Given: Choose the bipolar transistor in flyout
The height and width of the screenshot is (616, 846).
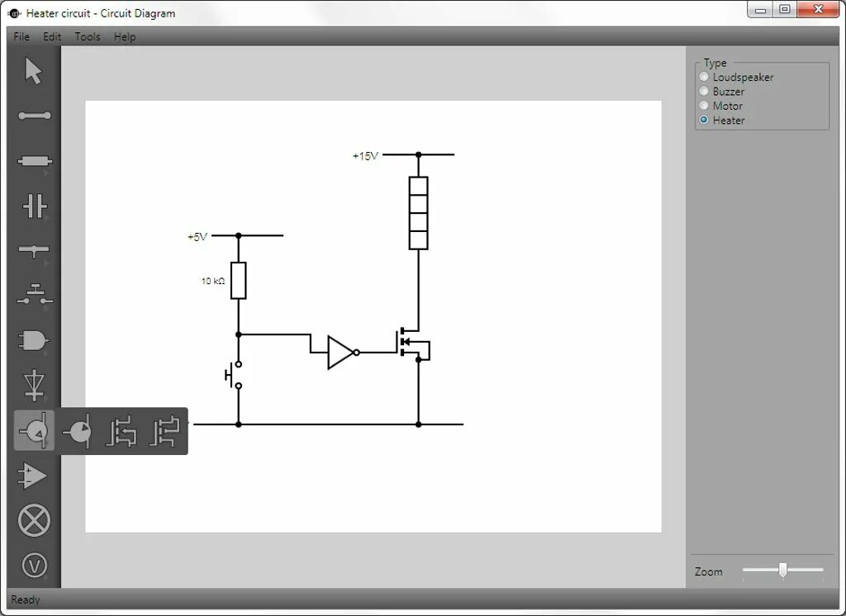Looking at the screenshot, I should click(x=77, y=431).
